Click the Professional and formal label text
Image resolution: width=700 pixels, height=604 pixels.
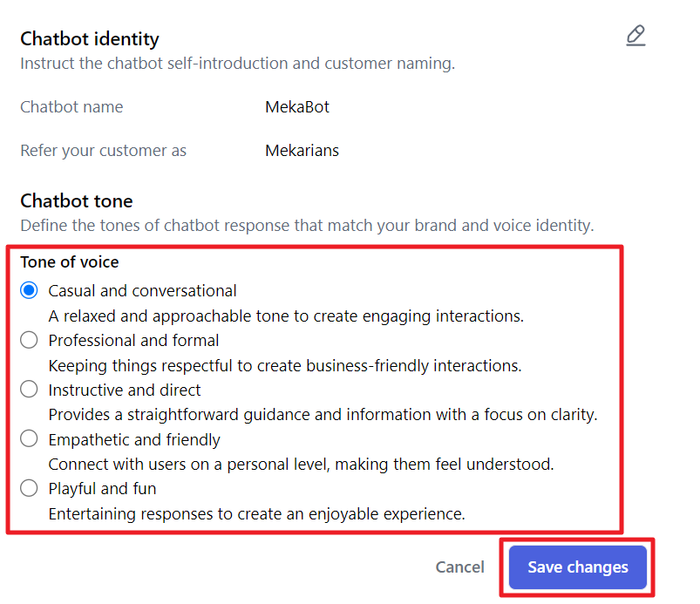click(133, 341)
